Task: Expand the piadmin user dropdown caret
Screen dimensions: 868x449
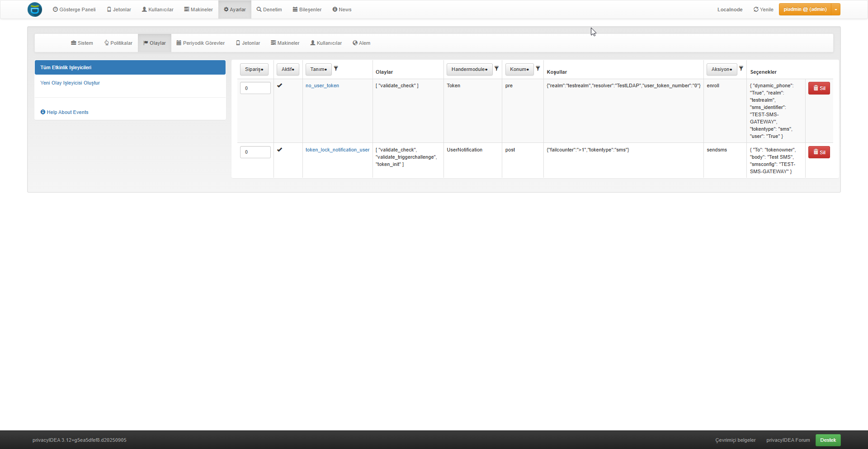Action: 836,9
